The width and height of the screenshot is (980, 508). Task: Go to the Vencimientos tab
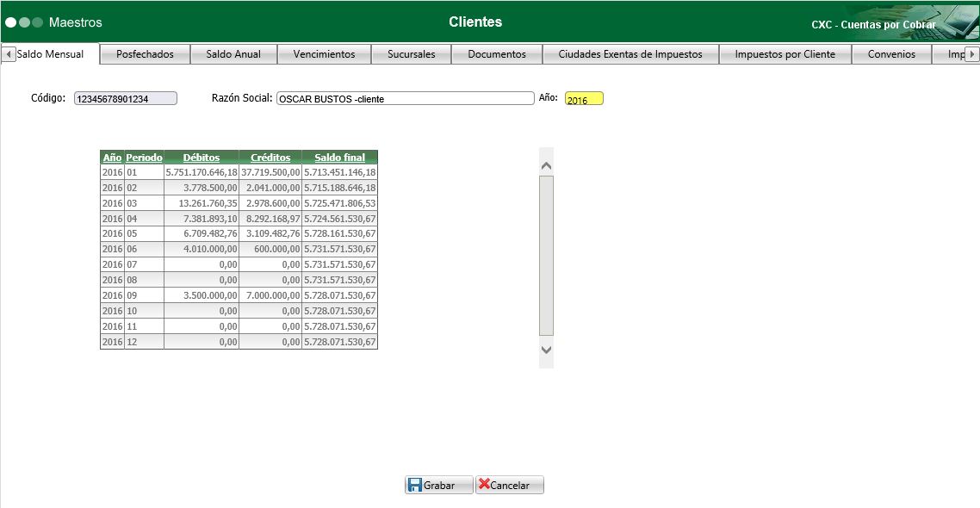[325, 54]
